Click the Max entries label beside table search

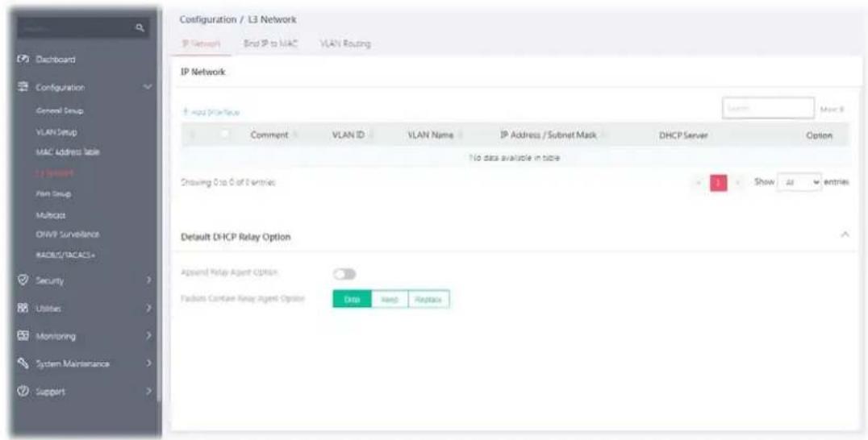point(832,110)
